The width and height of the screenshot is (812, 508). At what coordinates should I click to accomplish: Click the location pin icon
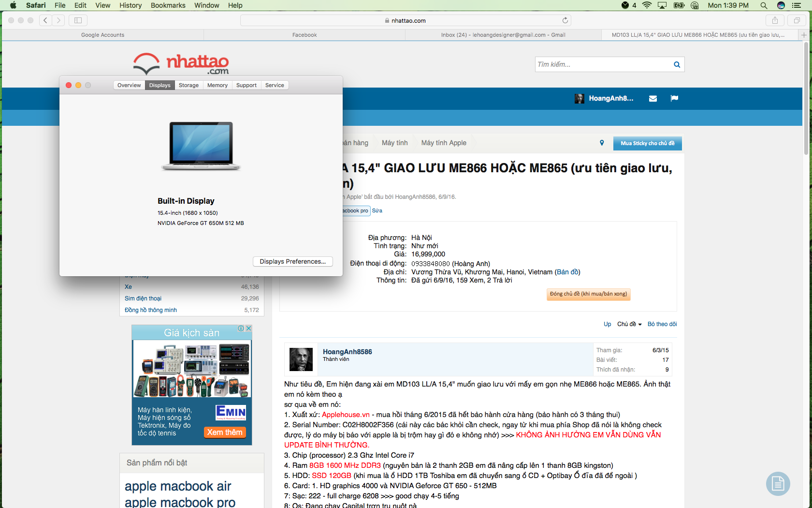tap(602, 143)
